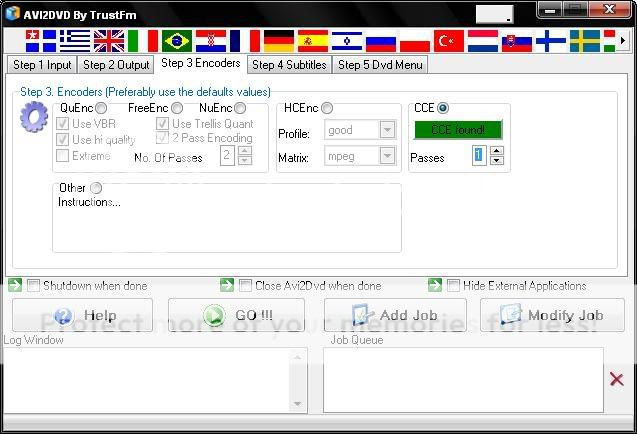Select the flag with white star on red

coord(41,41)
